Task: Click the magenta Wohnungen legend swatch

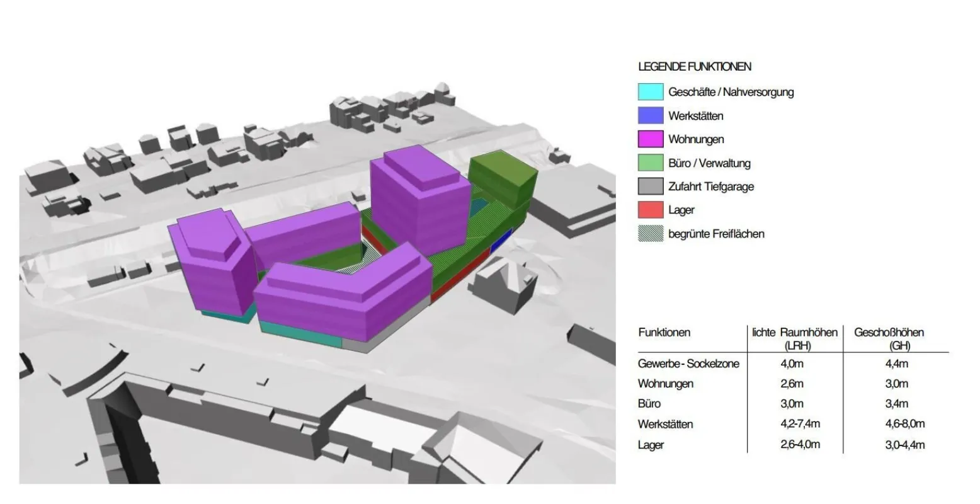Action: [650, 139]
